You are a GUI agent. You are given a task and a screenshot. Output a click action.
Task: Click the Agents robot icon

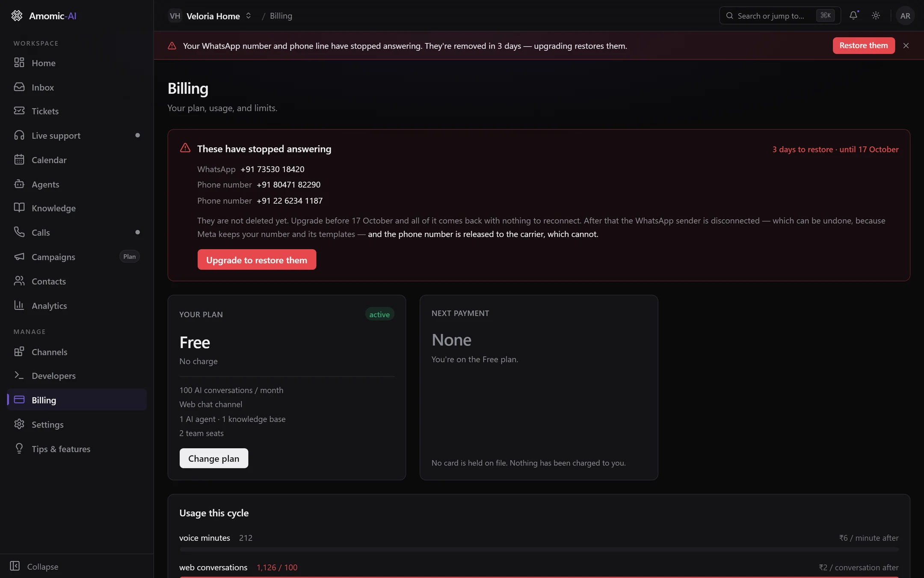(19, 184)
